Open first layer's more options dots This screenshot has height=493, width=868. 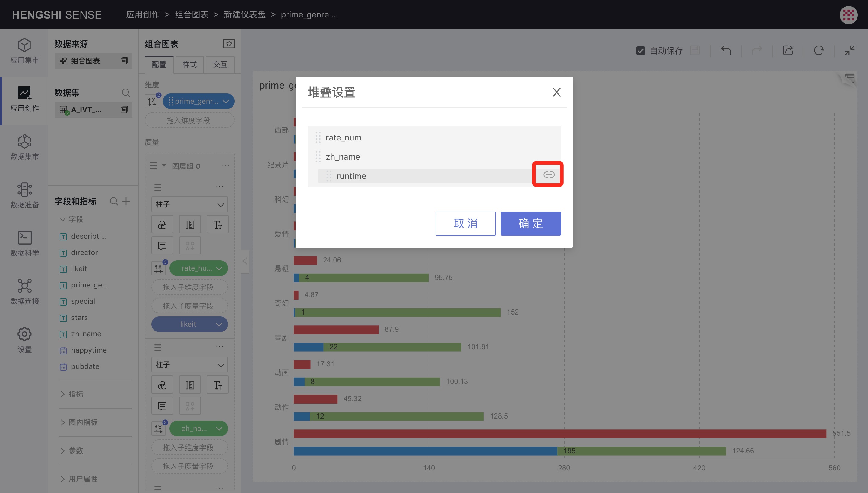[x=220, y=186]
